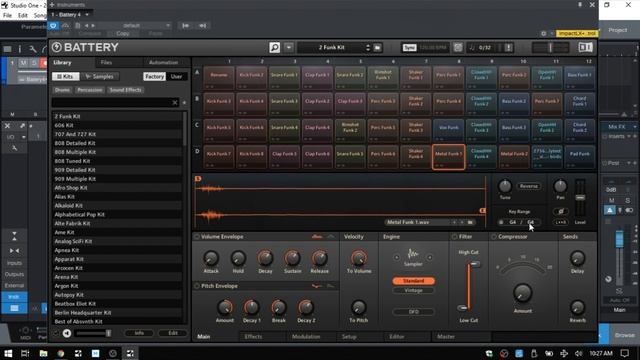Select previous engine mode arrow left of Sampler
This screenshot has width=640, height=360.
(396, 257)
